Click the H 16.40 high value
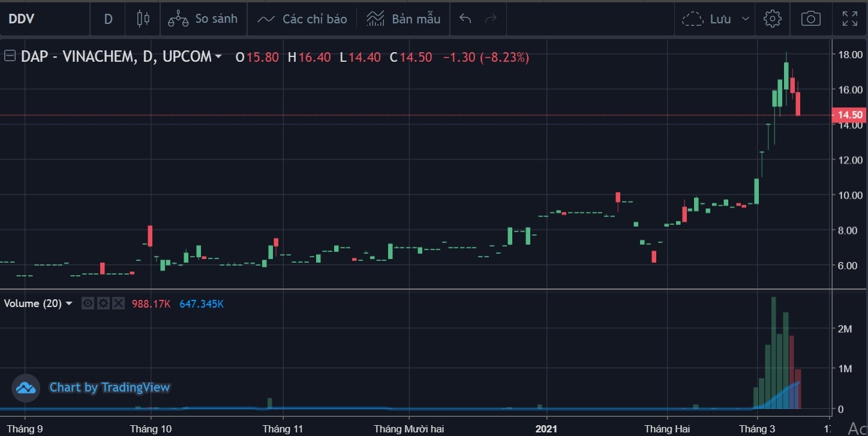Screen dimensions: 868x436 (309, 57)
